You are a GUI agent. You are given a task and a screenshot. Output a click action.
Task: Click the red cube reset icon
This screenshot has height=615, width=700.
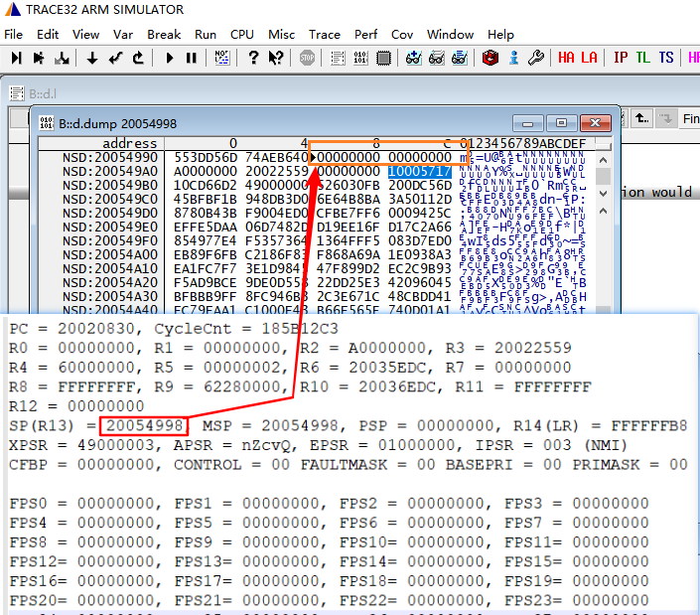tap(490, 58)
